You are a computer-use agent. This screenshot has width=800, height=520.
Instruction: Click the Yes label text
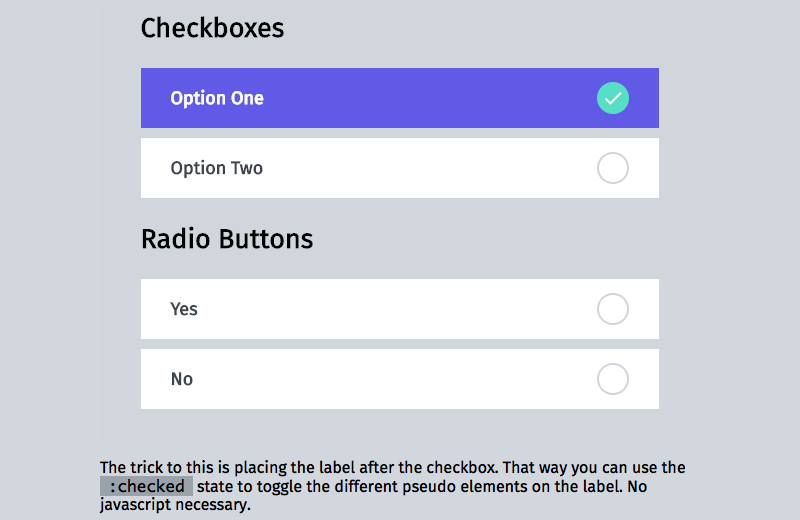(x=184, y=309)
